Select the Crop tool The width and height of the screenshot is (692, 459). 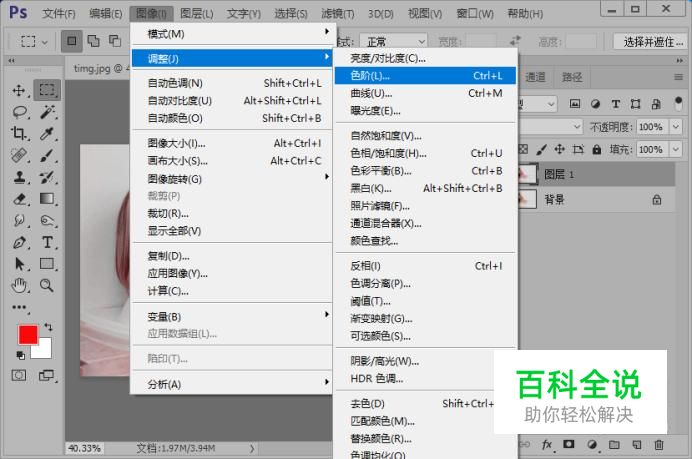19,133
